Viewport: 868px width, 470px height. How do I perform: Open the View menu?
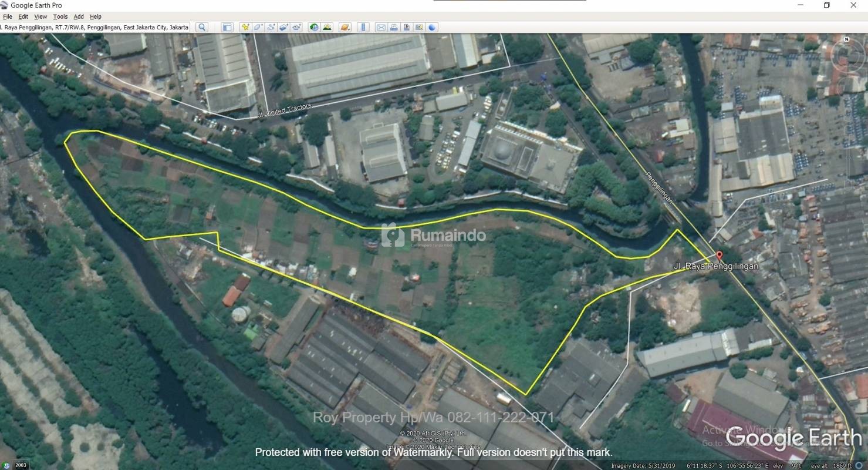click(x=40, y=16)
